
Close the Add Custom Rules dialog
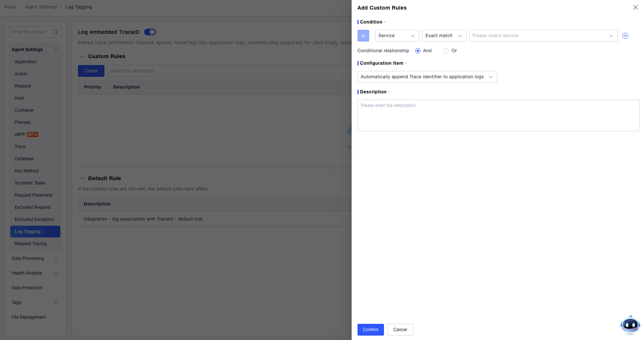[x=635, y=7]
